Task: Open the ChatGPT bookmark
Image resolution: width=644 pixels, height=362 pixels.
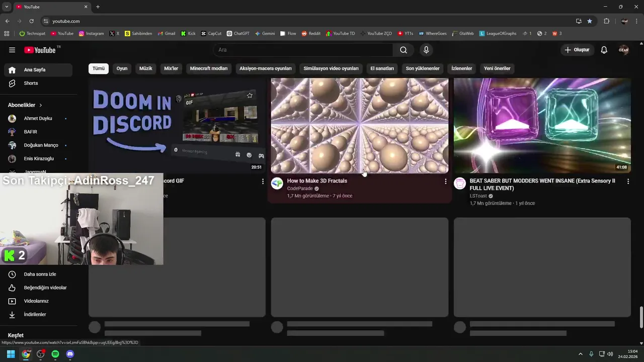Action: pyautogui.click(x=238, y=34)
